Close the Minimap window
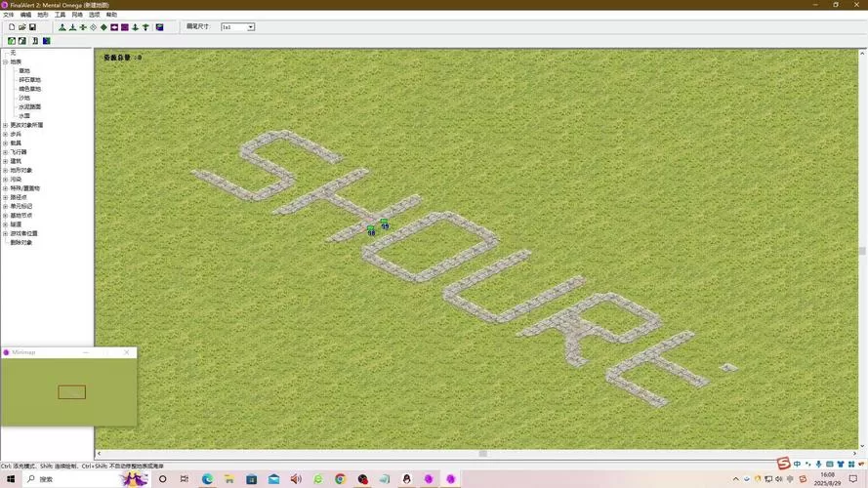Image resolution: width=868 pixels, height=488 pixels. (x=126, y=352)
